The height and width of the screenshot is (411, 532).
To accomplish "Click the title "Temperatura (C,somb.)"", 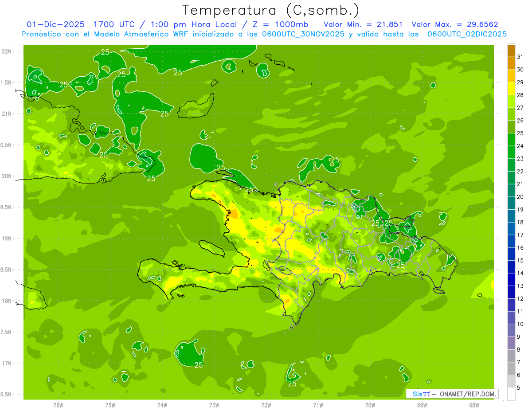I will click(270, 10).
